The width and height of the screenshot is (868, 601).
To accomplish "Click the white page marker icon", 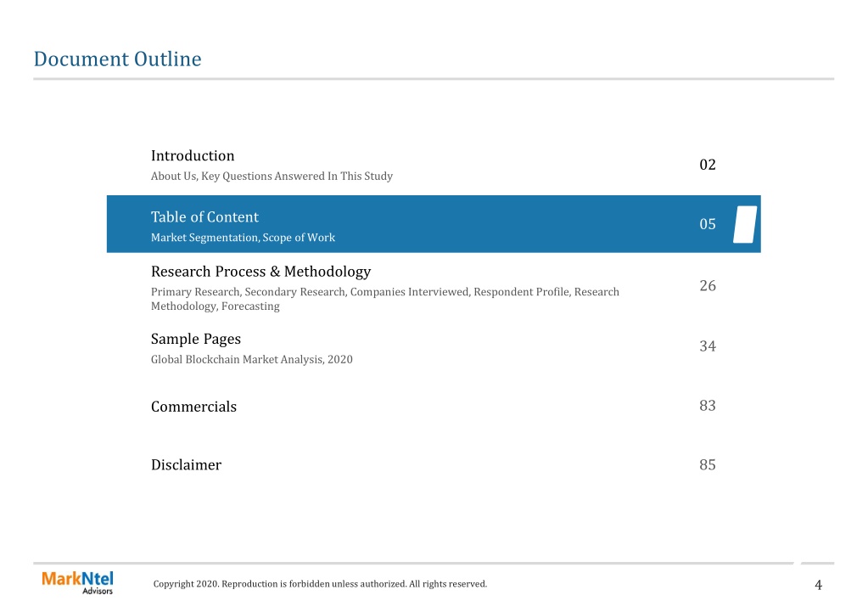I will 745,224.
